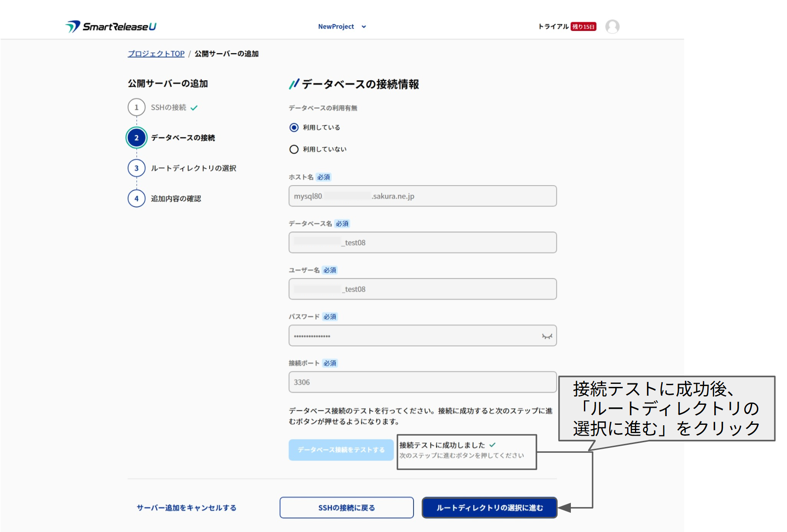Click the SmartReleaseU logo
This screenshot has height=532, width=787.
[x=111, y=27]
